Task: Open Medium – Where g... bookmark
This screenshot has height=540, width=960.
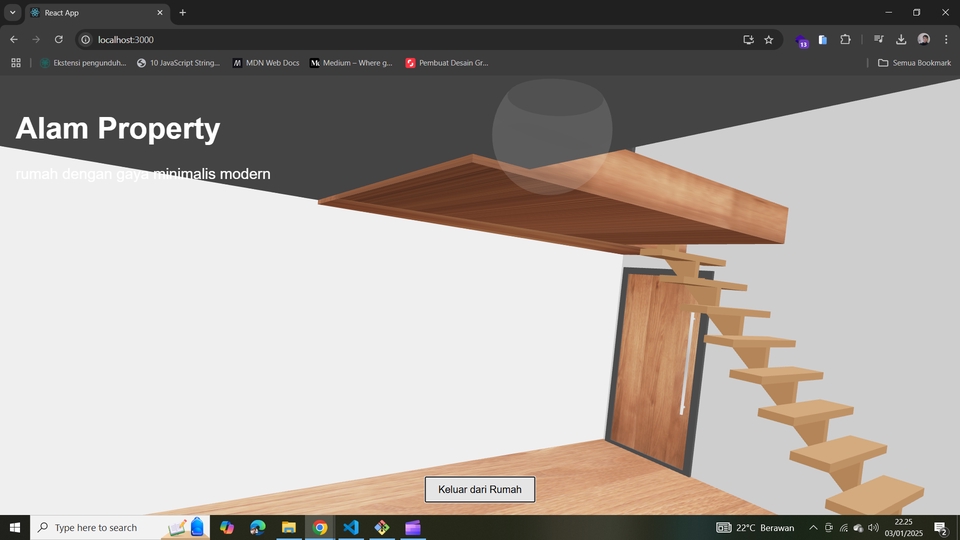Action: (x=351, y=63)
